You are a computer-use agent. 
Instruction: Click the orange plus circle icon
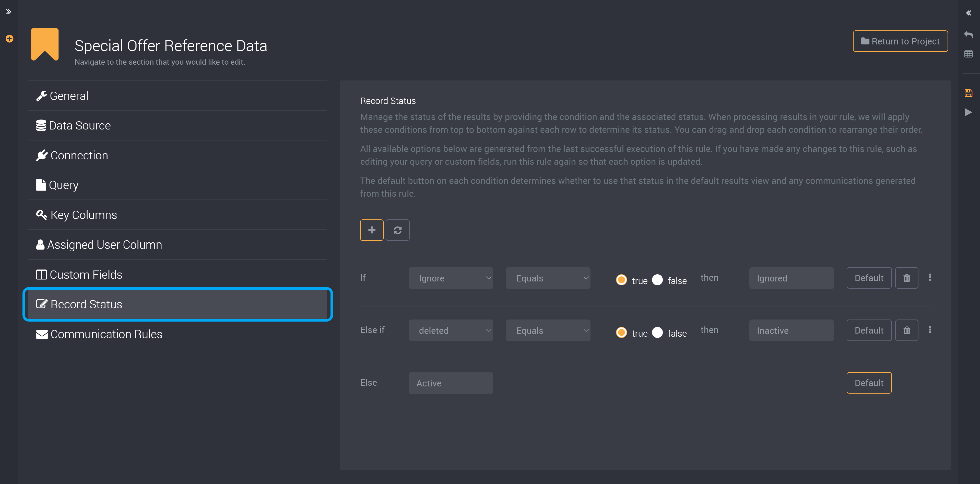9,38
